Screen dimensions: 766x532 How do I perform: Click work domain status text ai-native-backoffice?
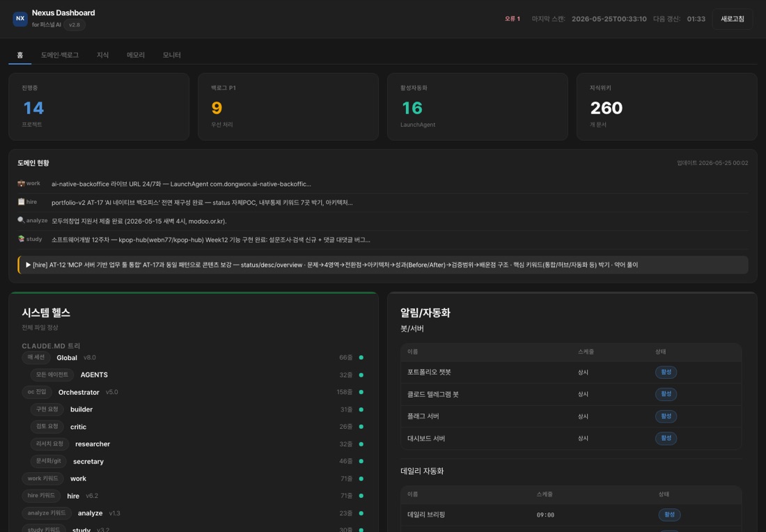(x=181, y=184)
